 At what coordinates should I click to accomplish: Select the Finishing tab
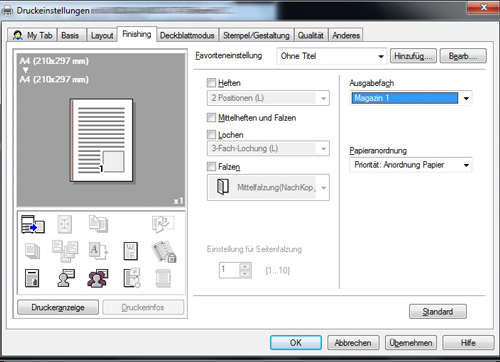[x=137, y=34]
